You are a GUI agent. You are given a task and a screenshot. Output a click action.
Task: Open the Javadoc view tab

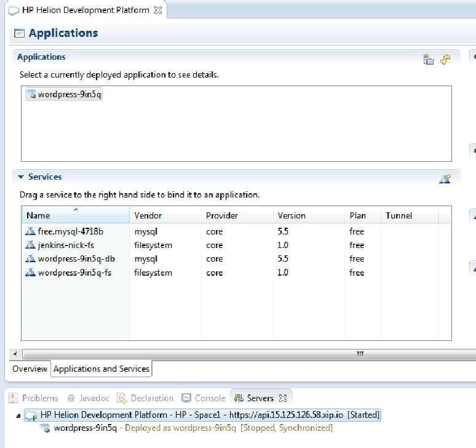tap(89, 398)
